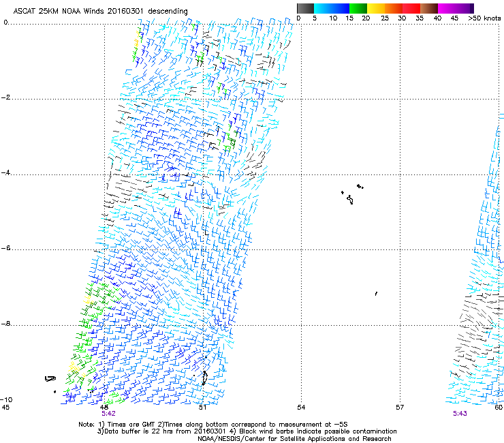Image resolution: width=504 pixels, height=443 pixels.
Task: Choose the magenta-purple 40-50 knot color bar segment
Action: (x=456, y=8)
